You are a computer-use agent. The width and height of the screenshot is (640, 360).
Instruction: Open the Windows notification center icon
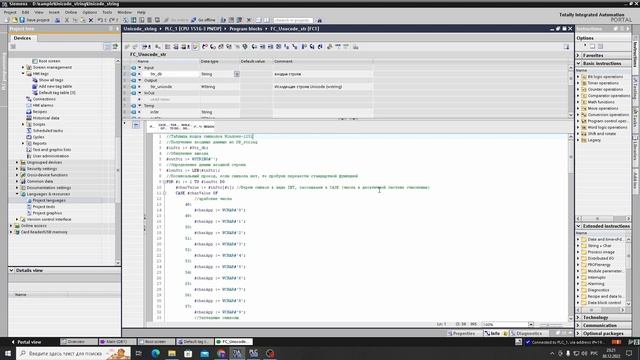coord(629,353)
